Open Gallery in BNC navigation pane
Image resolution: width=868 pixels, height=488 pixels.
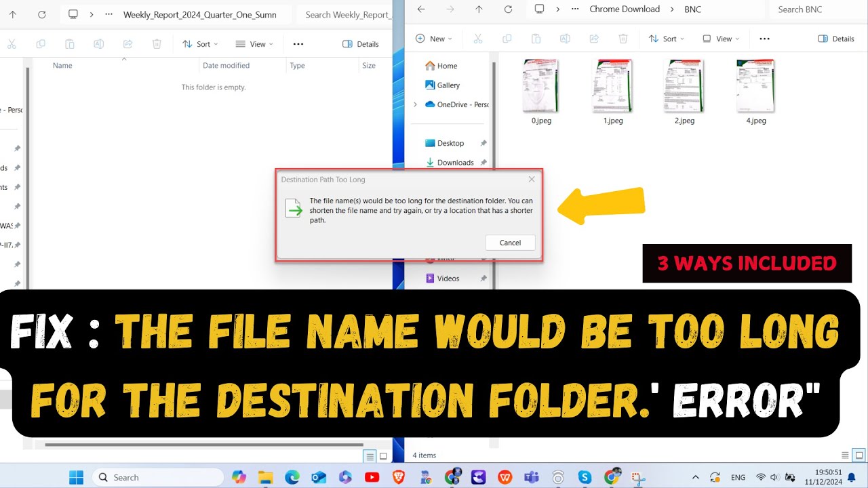[x=442, y=85]
